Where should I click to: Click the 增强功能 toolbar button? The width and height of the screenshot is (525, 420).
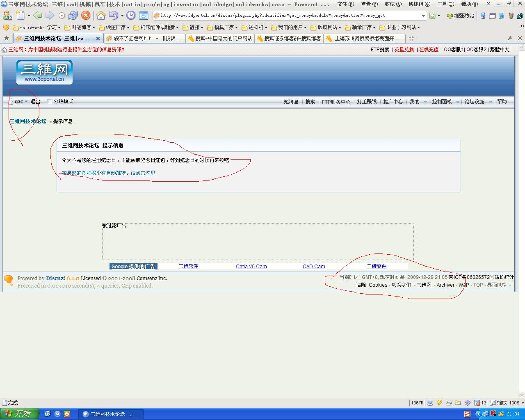[460, 16]
